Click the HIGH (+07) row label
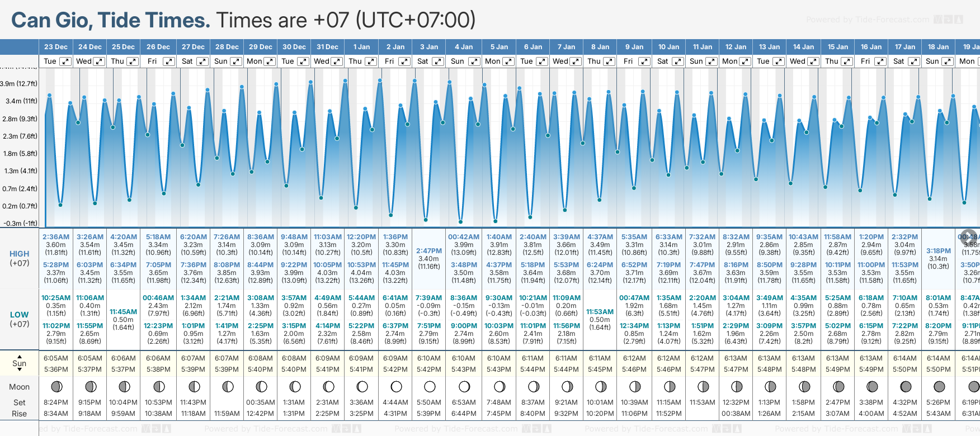 [20, 258]
